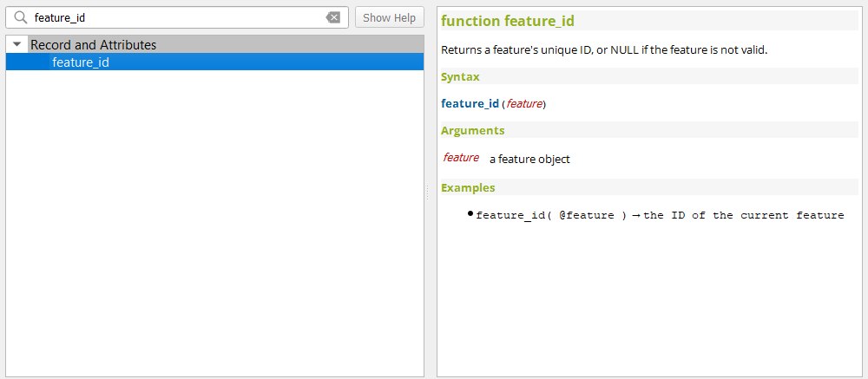Select the feature_id function in the list

coord(81,62)
